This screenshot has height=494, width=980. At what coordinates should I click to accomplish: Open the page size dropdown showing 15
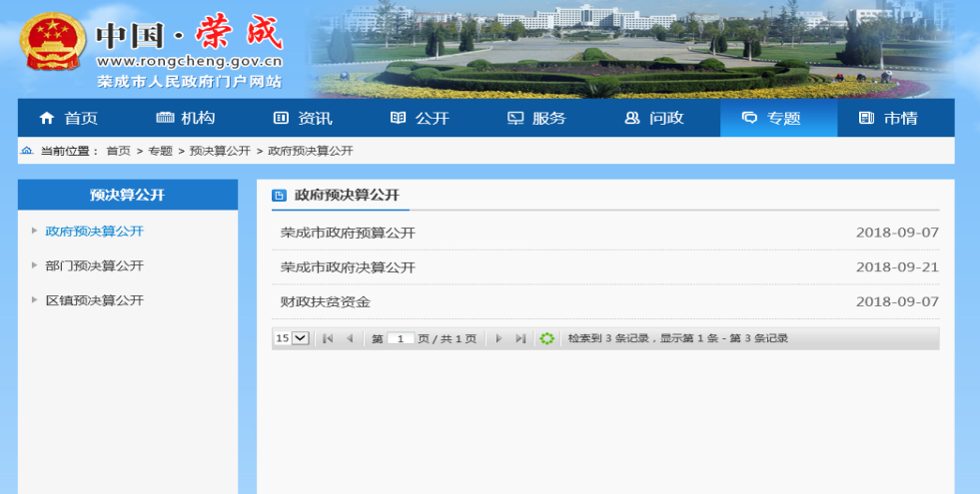coord(292,338)
